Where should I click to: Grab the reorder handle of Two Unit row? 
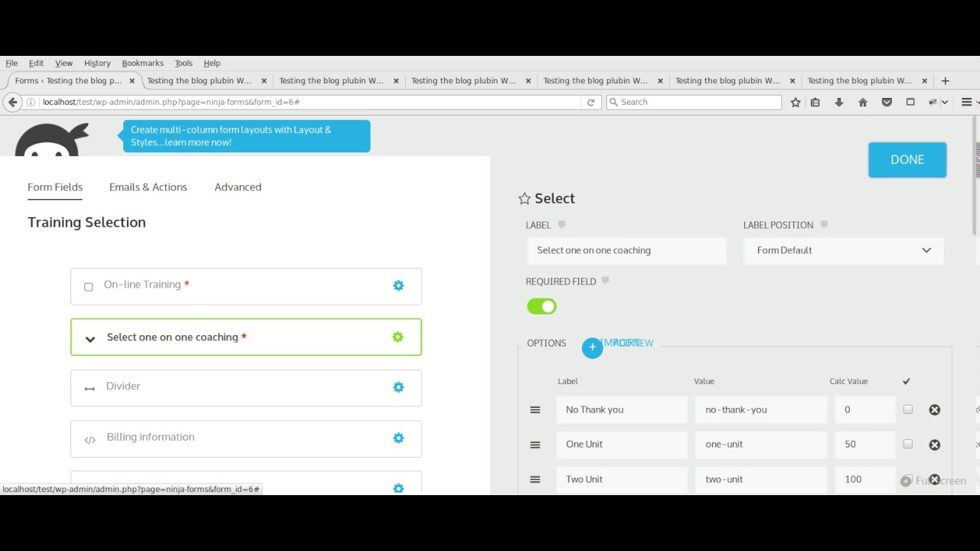tap(535, 480)
